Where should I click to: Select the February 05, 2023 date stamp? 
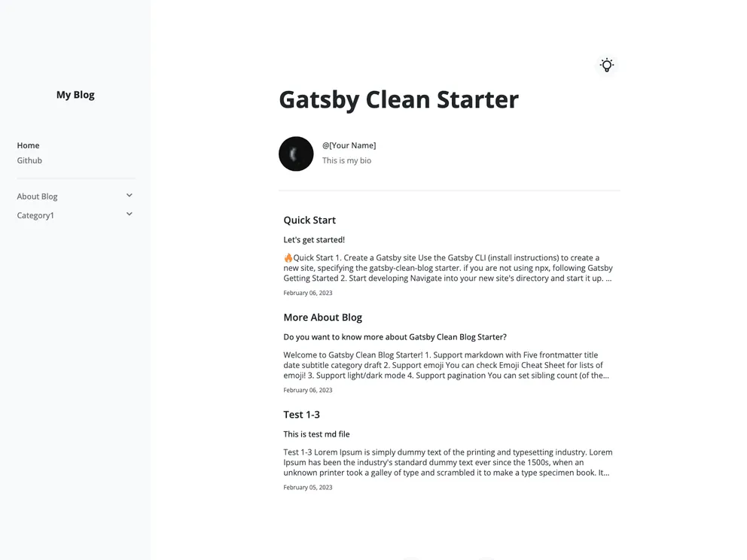[308, 487]
